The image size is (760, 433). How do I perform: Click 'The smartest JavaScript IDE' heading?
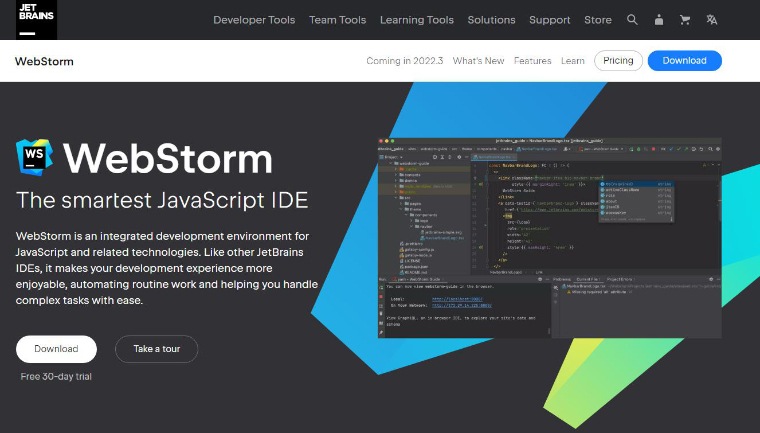tap(162, 200)
